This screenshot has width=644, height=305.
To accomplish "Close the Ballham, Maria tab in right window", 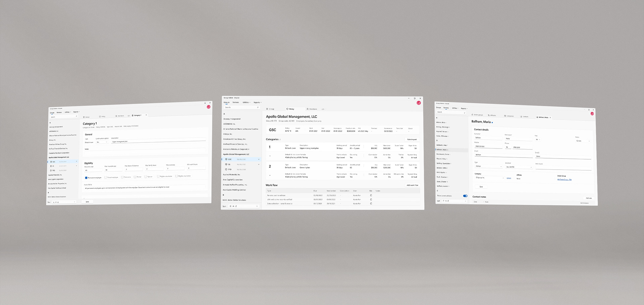I will coord(550,118).
